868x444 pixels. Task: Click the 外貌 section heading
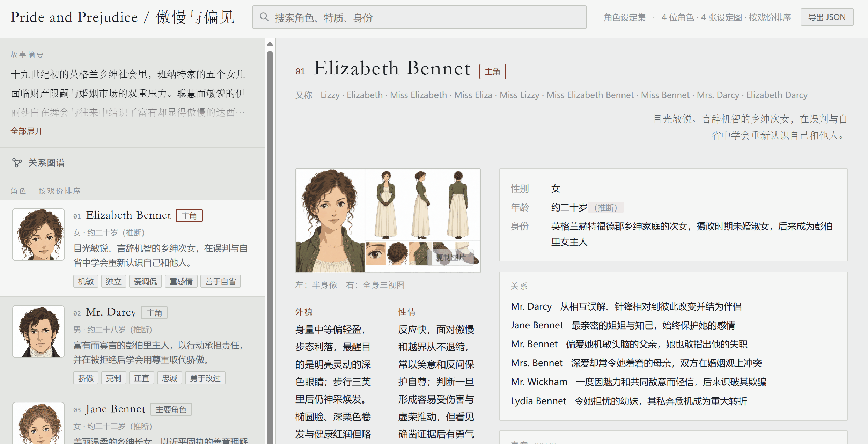point(304,312)
